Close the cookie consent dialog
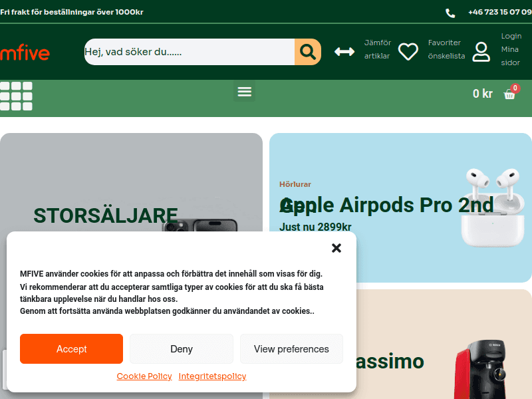Viewport: 532px width, 399px height. (x=336, y=248)
